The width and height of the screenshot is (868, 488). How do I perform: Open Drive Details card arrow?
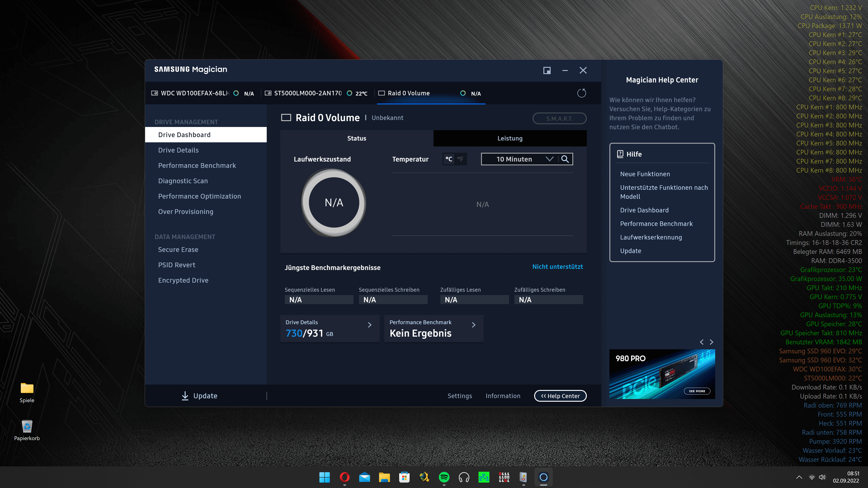[x=370, y=325]
